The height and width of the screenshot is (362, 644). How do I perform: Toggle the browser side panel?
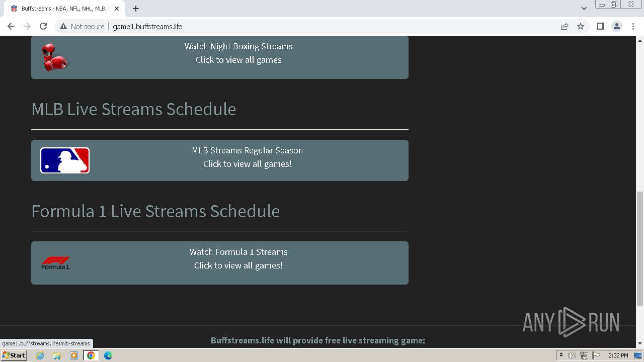[600, 26]
